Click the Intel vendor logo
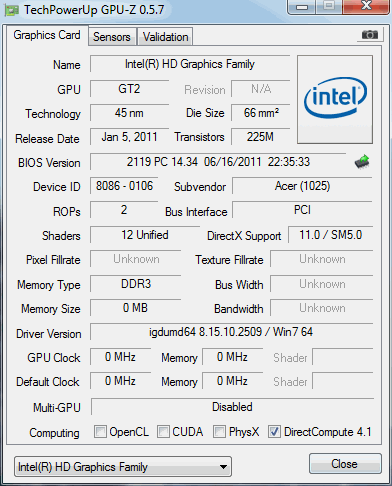 (335, 99)
